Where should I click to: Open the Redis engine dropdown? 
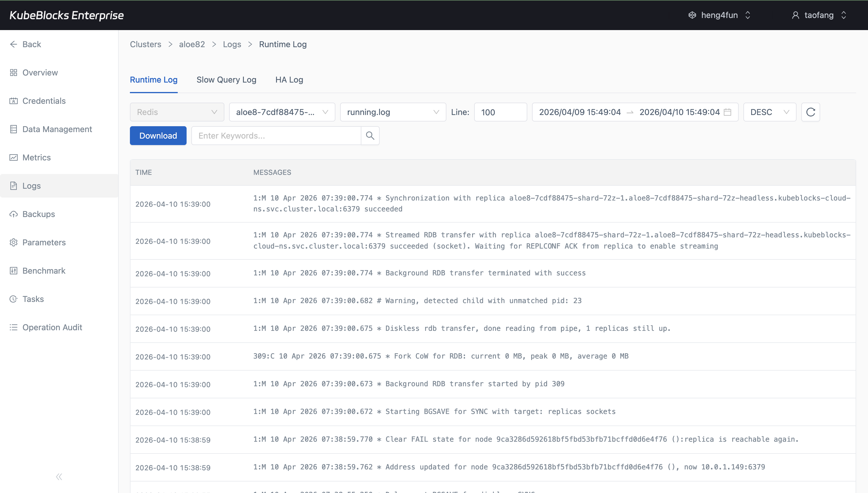coord(177,112)
